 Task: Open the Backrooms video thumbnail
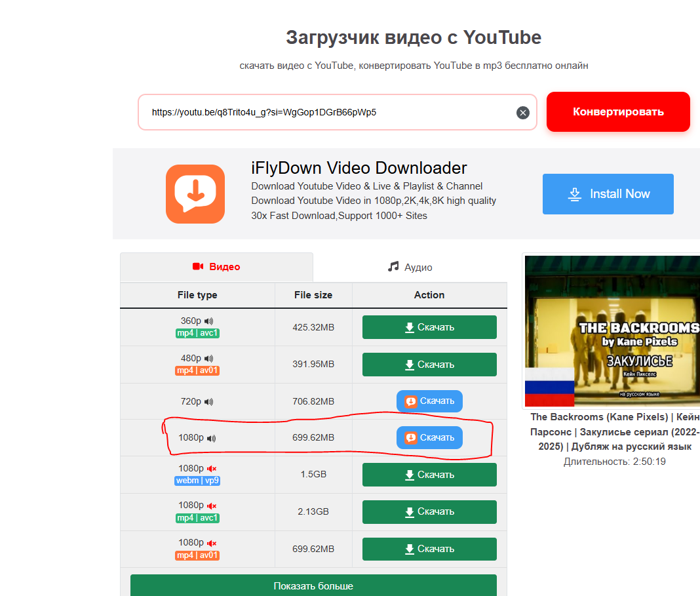(x=612, y=331)
